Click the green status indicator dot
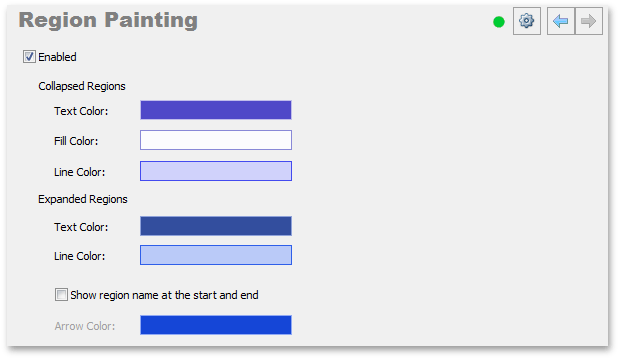The width and height of the screenshot is (621, 361). click(499, 22)
